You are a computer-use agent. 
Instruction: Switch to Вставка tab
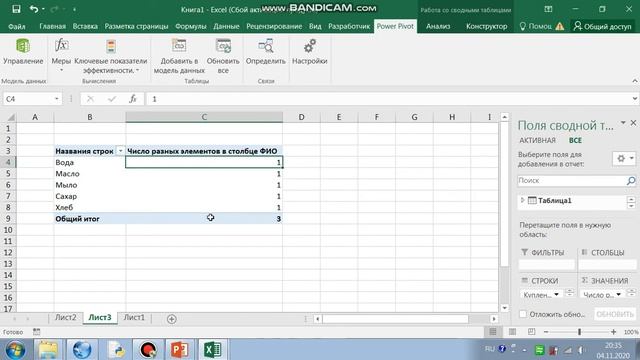coord(85,26)
